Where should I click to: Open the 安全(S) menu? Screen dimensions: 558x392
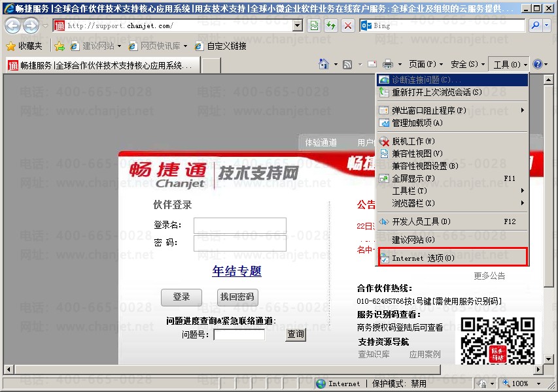coord(468,64)
